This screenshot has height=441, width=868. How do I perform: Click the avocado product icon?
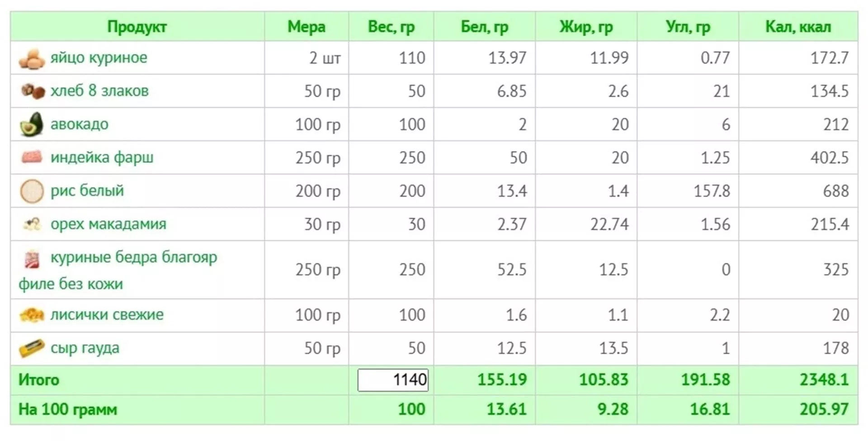(32, 124)
